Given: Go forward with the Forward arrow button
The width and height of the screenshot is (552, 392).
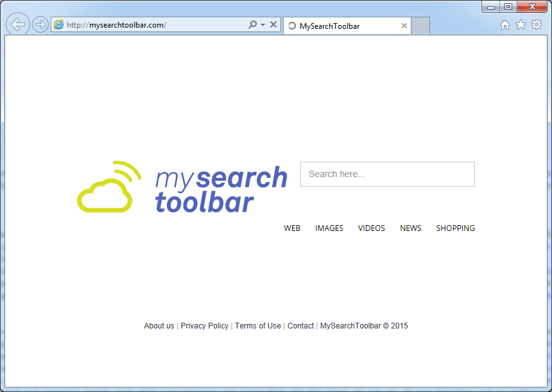Looking at the screenshot, I should click(40, 24).
